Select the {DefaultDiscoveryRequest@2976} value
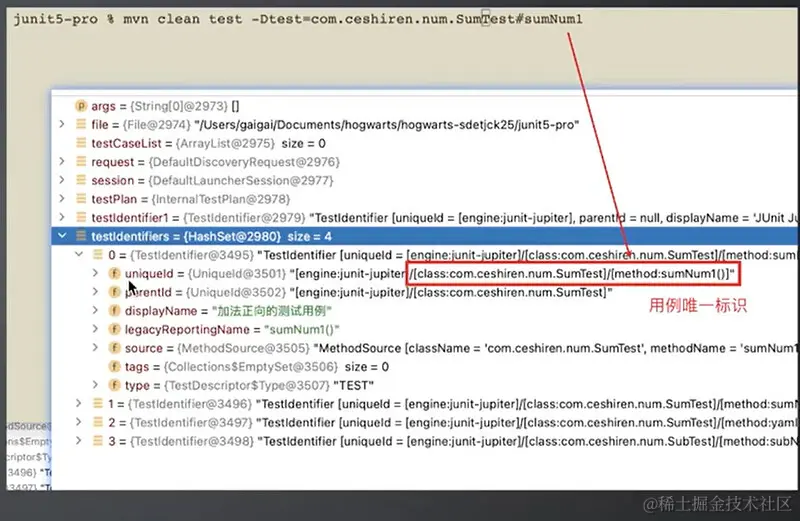This screenshot has width=800, height=521. (244, 162)
